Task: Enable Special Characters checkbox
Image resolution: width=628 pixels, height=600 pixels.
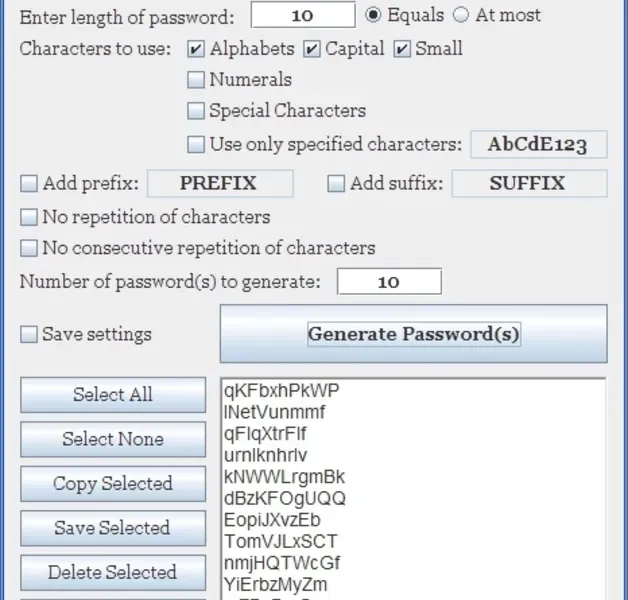Action: pos(195,111)
